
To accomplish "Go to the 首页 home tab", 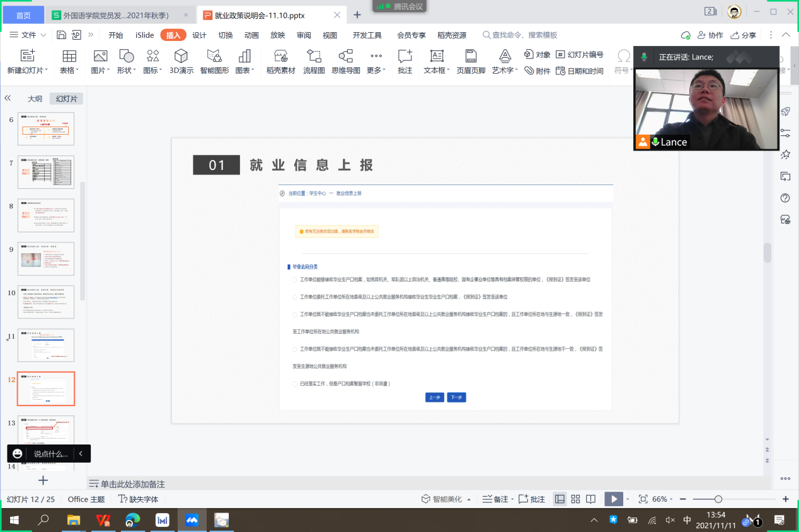I will pos(23,14).
